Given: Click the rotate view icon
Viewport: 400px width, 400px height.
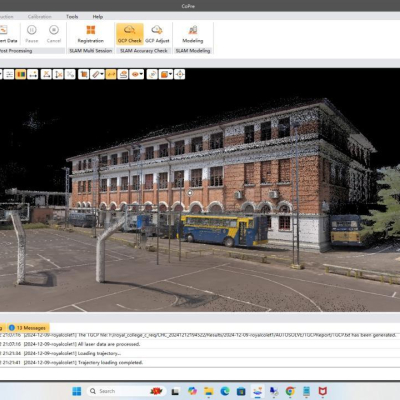Looking at the screenshot, I should [x=152, y=74].
